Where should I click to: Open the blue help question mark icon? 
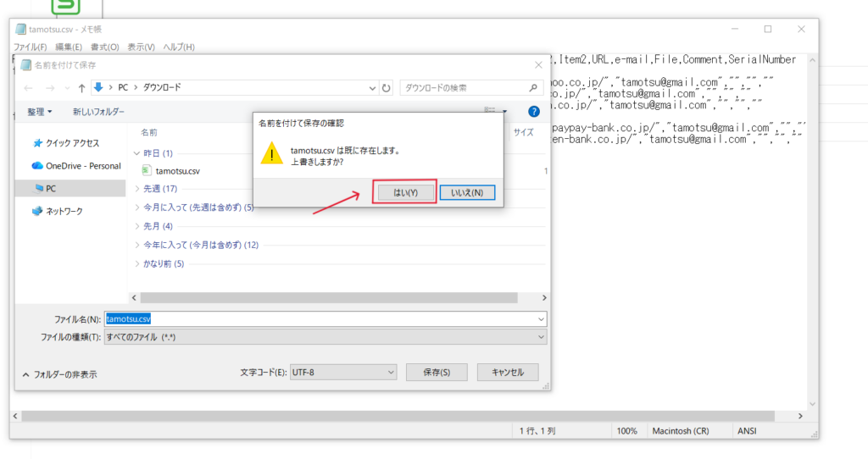click(534, 112)
